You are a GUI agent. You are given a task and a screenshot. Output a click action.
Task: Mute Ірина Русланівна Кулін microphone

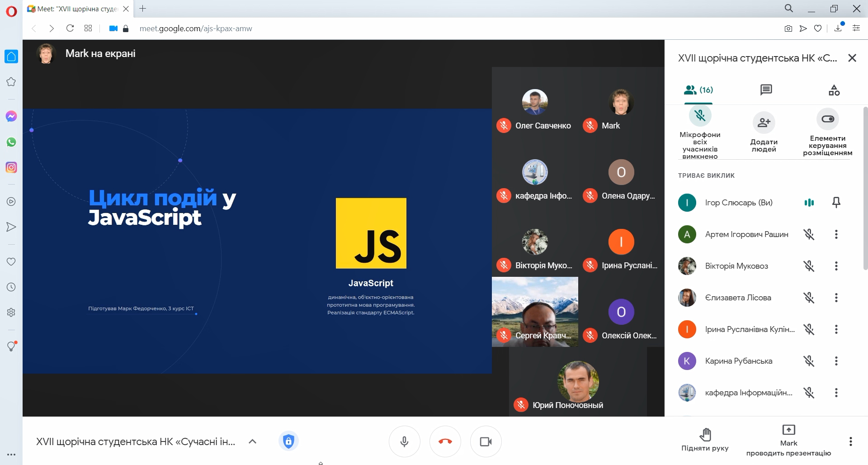click(x=809, y=329)
